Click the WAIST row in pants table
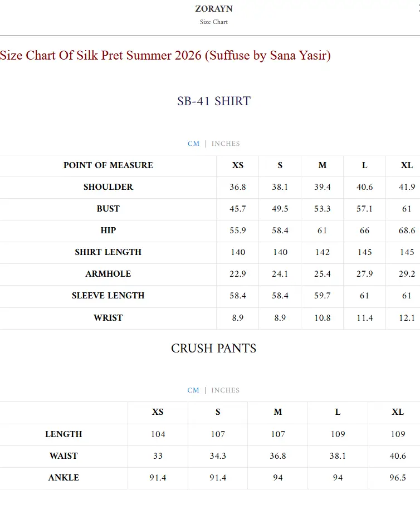 pyautogui.click(x=64, y=456)
